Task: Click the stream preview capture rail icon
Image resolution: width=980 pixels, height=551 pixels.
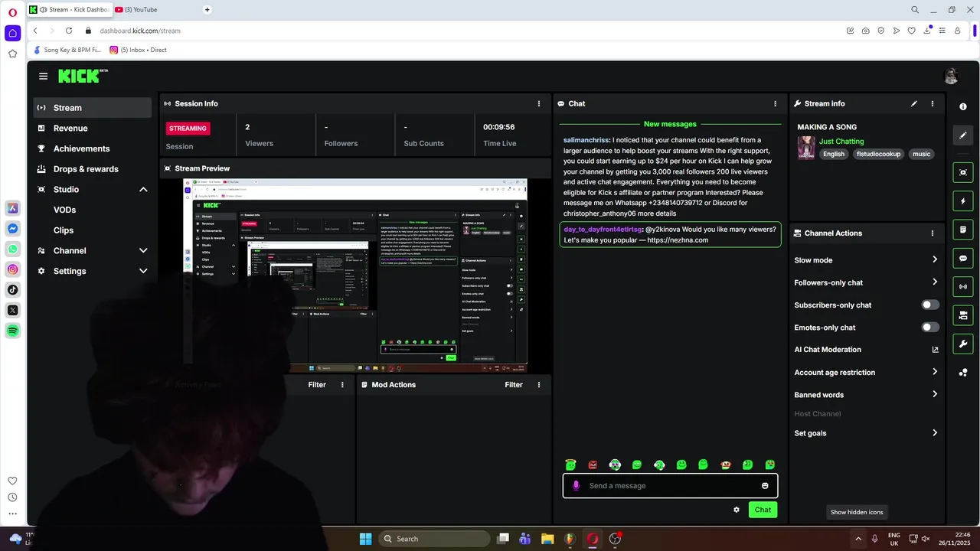Action: (963, 172)
